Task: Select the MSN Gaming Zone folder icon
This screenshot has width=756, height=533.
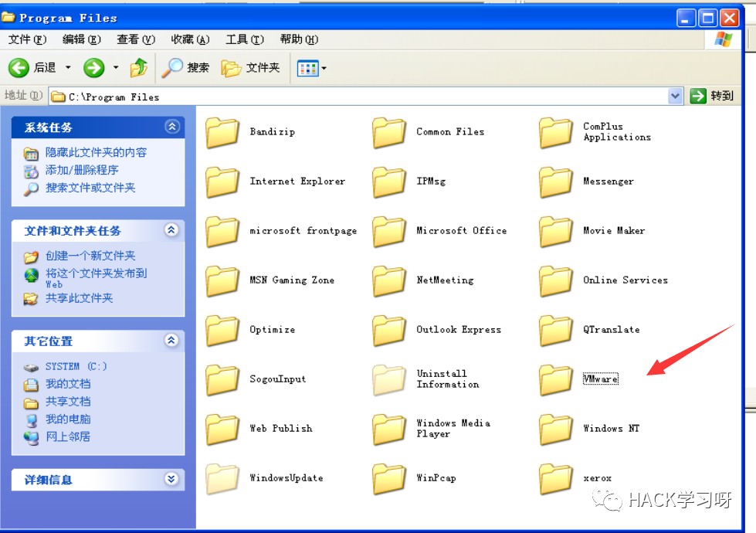Action: 222,280
